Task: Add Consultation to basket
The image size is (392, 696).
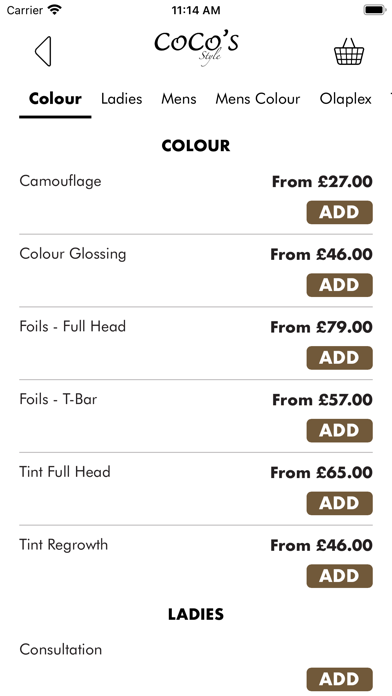Action: [340, 679]
